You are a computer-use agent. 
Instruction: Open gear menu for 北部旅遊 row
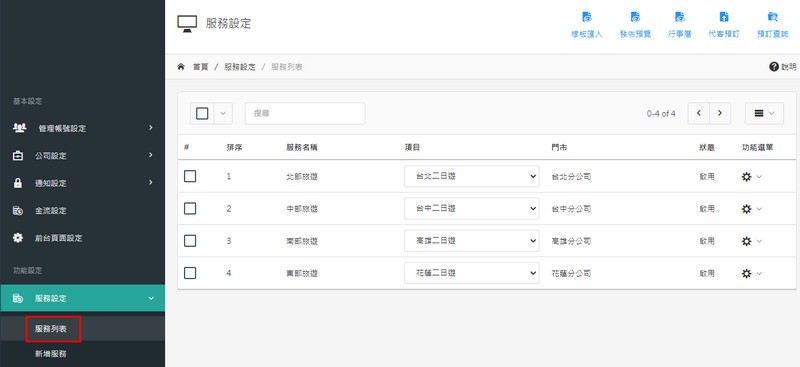click(751, 177)
